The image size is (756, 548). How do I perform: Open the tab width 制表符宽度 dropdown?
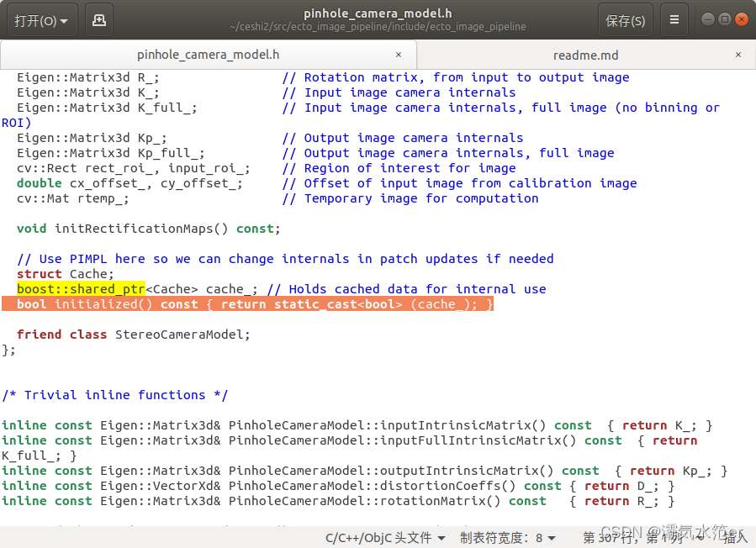[508, 537]
